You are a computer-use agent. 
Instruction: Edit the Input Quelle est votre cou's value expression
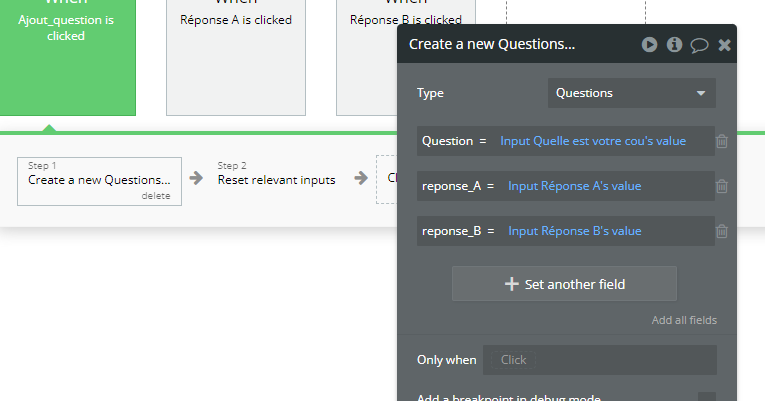(x=593, y=141)
